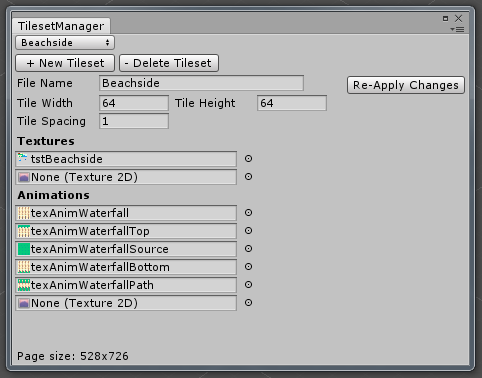Image resolution: width=482 pixels, height=378 pixels.
Task: Select the texAnimWaterfallTop animation slot
Action: [x=126, y=231]
